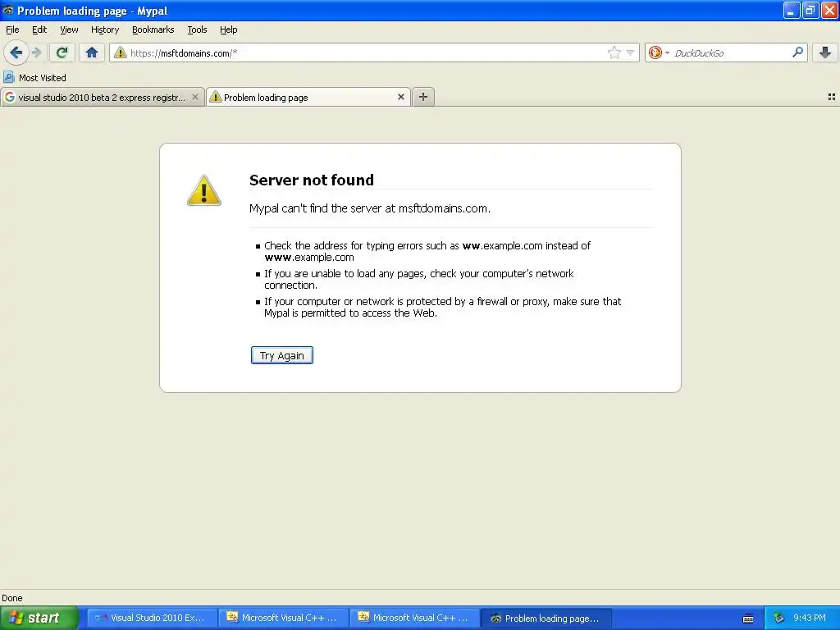The image size is (840, 630).
Task: Close the visual studio 2010 beta 2 tab
Action: 195,97
